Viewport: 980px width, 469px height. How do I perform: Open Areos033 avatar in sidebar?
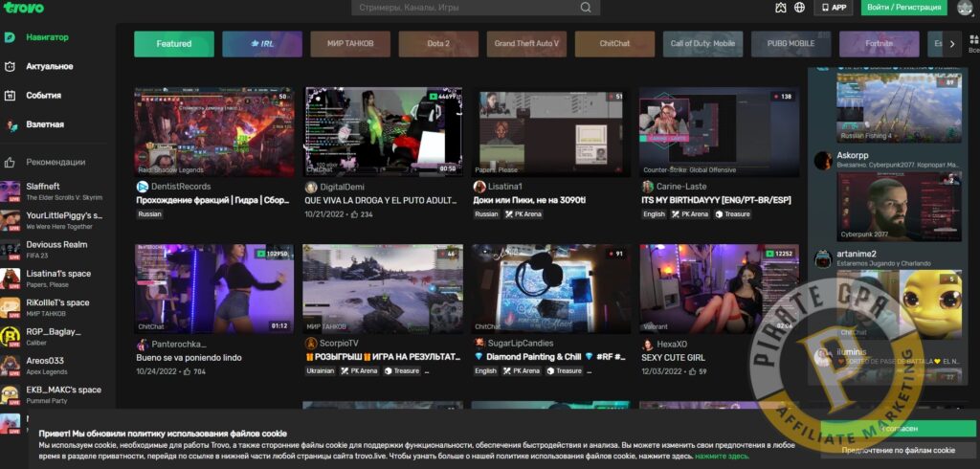point(10,366)
